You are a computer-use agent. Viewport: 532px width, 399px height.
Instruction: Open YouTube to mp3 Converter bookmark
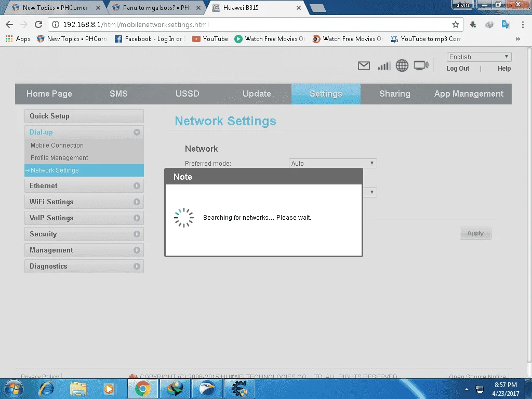pyautogui.click(x=426, y=39)
